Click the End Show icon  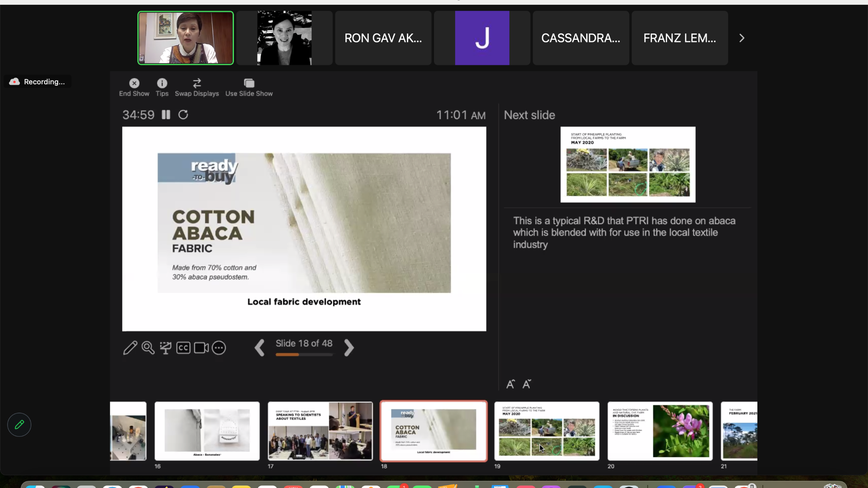134,83
